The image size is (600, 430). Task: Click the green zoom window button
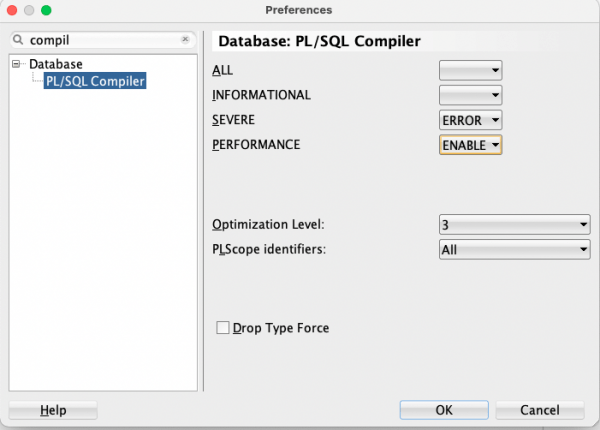tap(46, 10)
